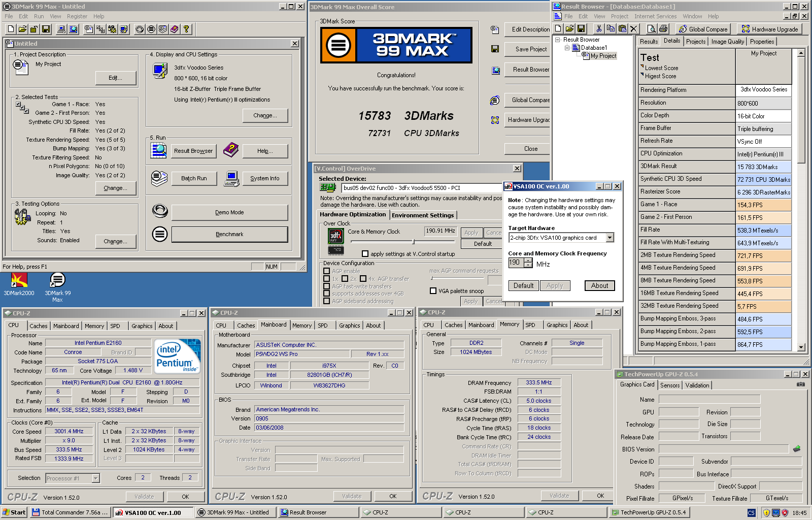The height and width of the screenshot is (520, 812).
Task: Switch to Environment Settings tab in OverDrive
Action: tap(423, 215)
